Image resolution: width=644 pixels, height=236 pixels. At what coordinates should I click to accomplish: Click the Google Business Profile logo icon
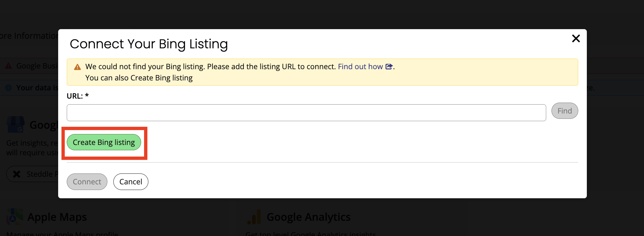click(15, 125)
